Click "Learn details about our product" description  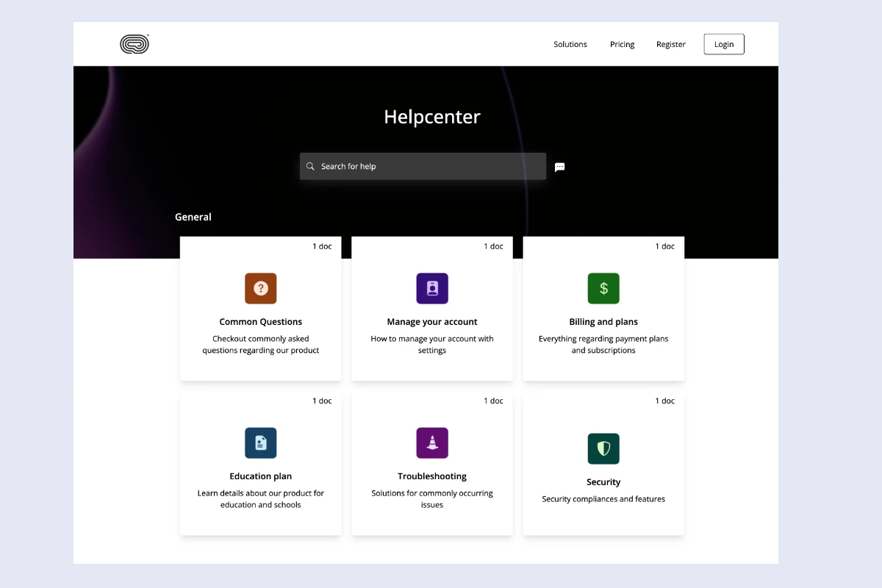tap(261, 499)
